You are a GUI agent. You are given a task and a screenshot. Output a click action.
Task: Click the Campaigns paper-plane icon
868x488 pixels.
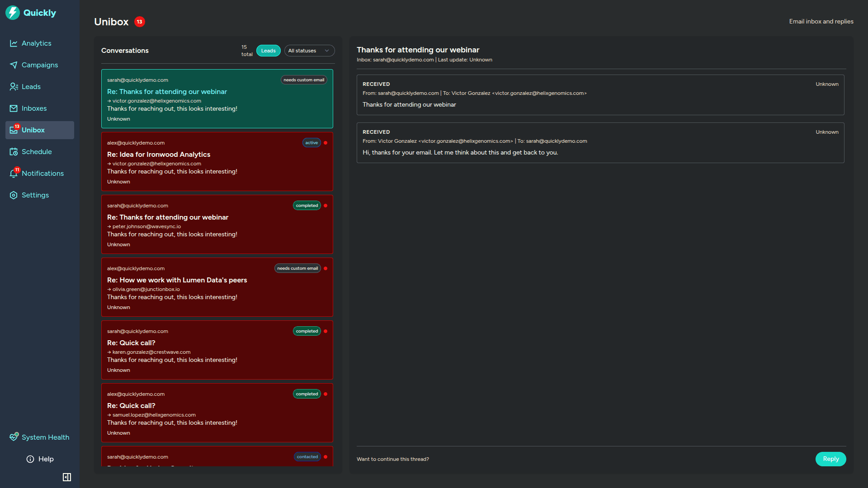click(14, 65)
